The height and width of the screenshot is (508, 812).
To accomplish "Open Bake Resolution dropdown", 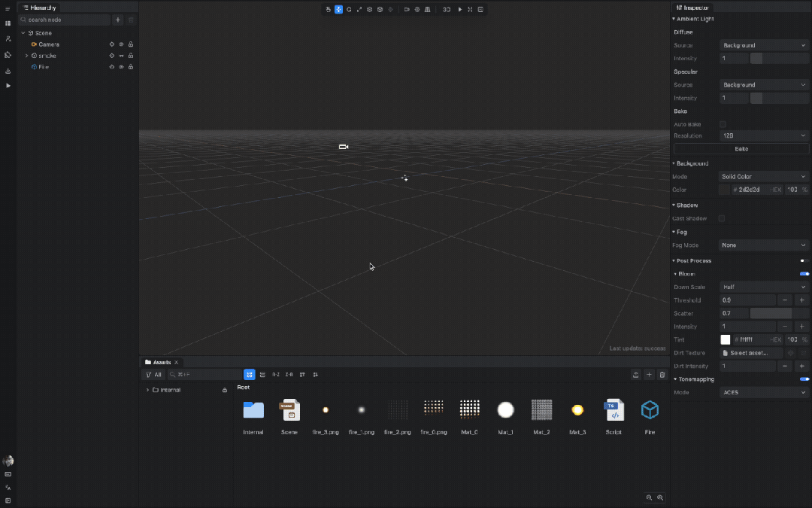I will point(764,135).
